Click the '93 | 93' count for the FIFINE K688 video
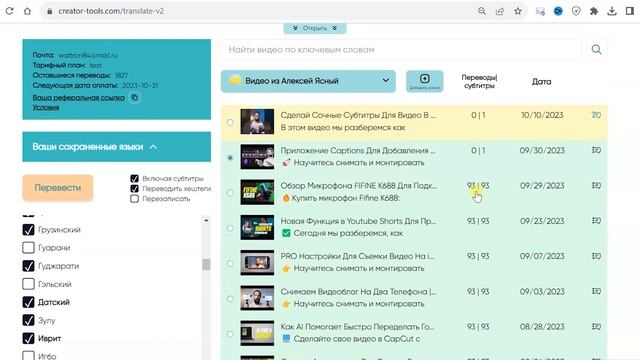640x360 pixels. 478,186
